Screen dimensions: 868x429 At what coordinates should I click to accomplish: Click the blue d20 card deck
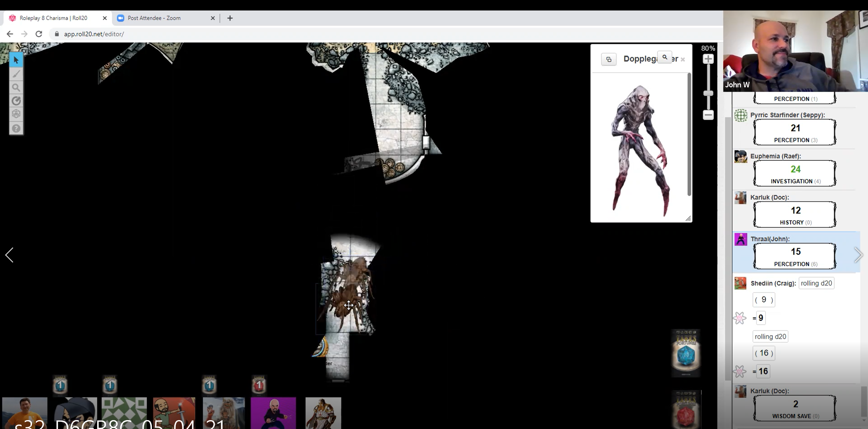pos(686,353)
